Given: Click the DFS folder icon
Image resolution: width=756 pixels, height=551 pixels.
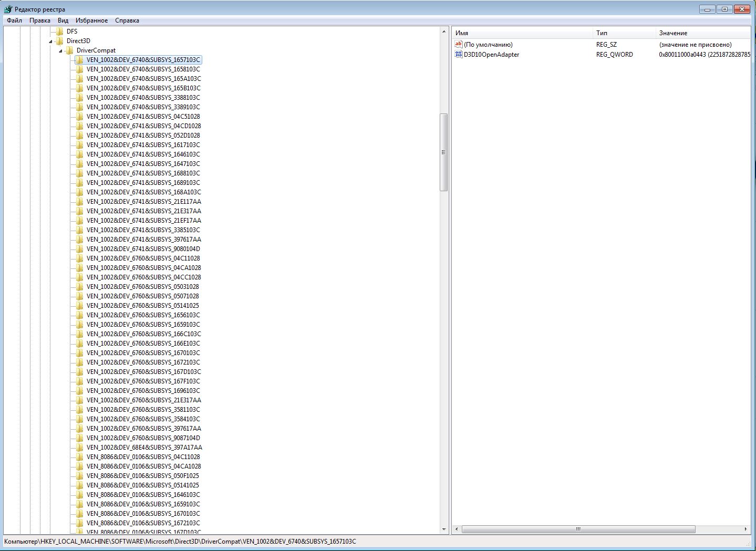Looking at the screenshot, I should click(60, 32).
